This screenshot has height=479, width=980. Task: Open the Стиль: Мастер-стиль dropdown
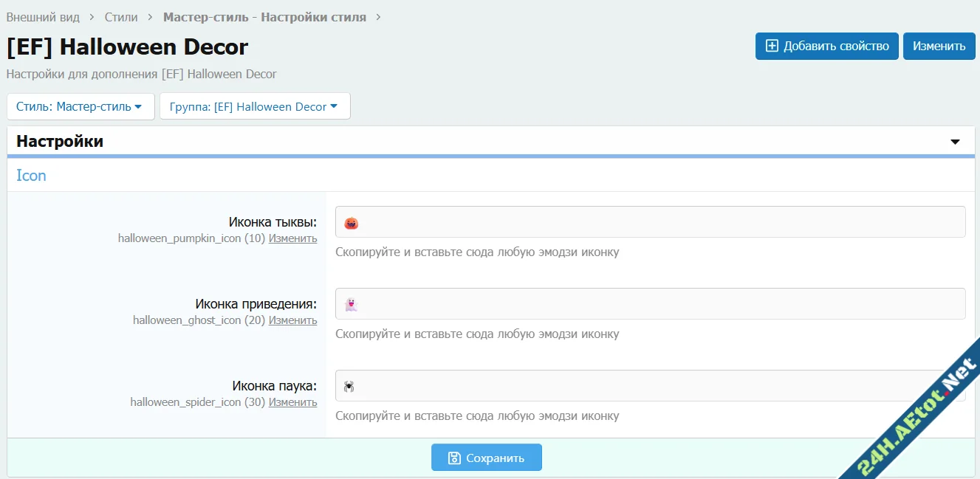click(x=80, y=106)
